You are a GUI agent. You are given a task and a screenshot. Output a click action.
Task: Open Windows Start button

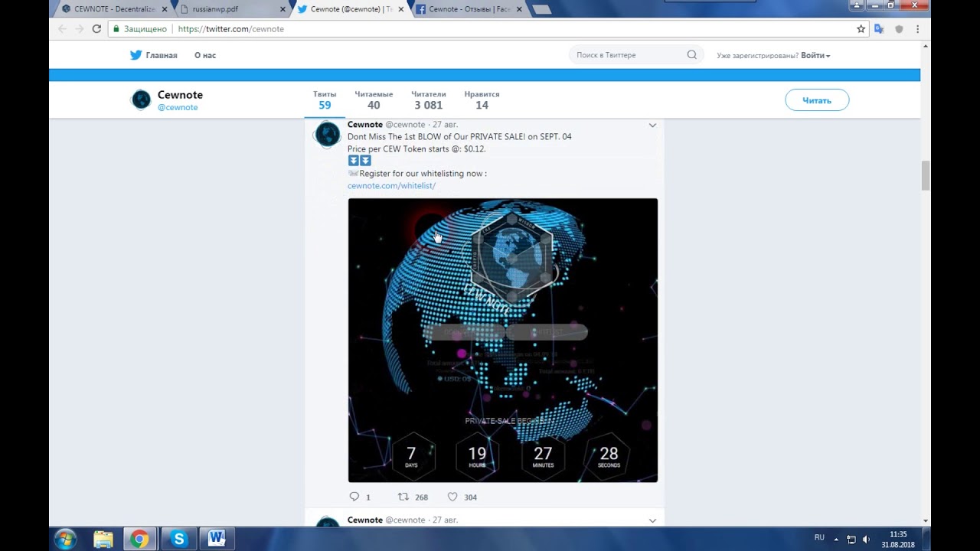coord(65,539)
